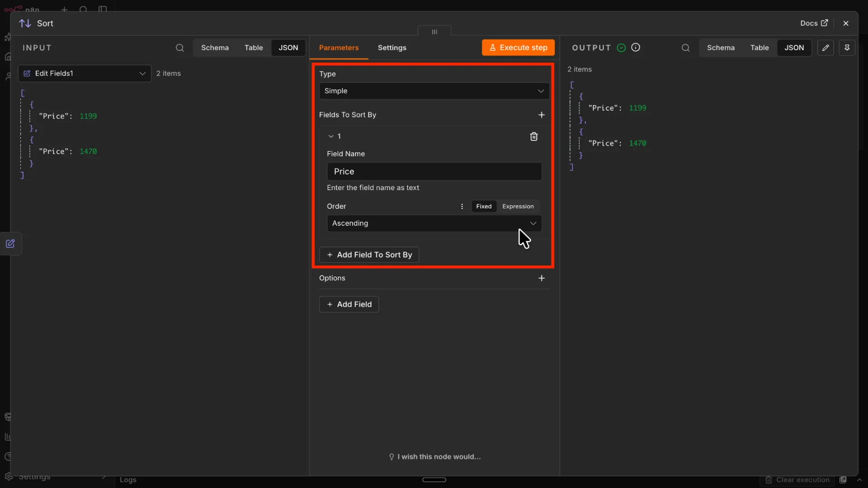Add a field using the plus beside Fields To Sort By
This screenshot has height=488, width=868.
click(x=541, y=115)
